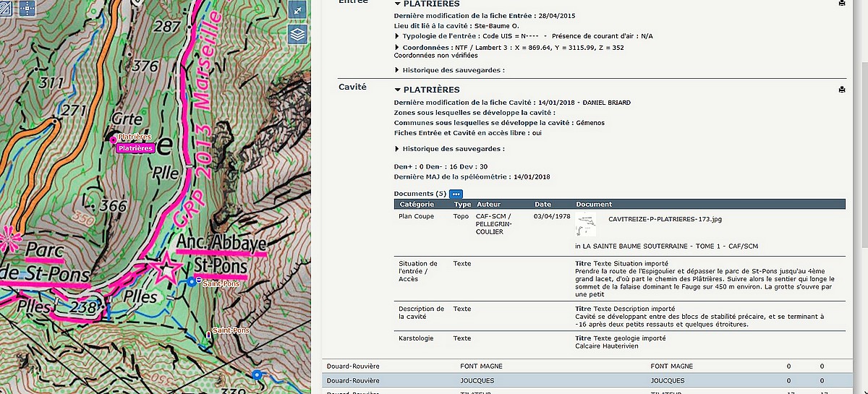Expand Typologie de l'entrée details

click(x=397, y=36)
